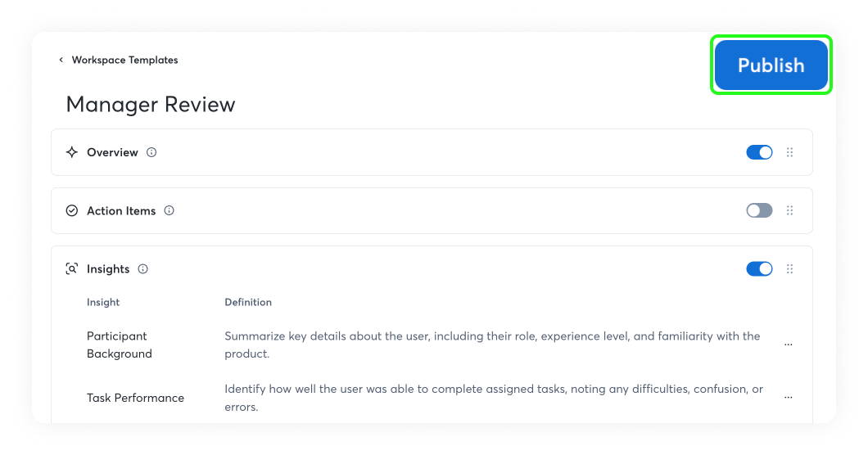Click the Insights section drag handle
Viewport: 868px width, 455px height.
[x=790, y=269]
